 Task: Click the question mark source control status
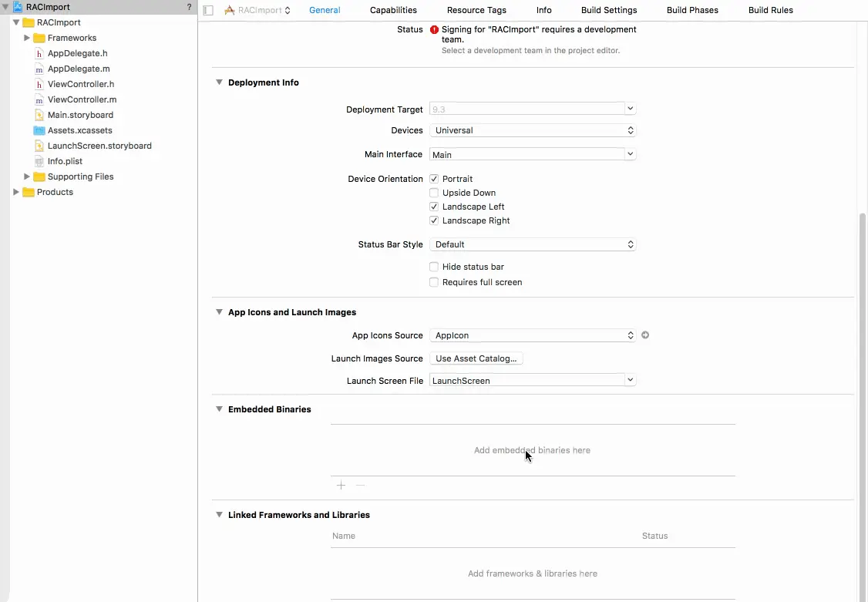[189, 7]
